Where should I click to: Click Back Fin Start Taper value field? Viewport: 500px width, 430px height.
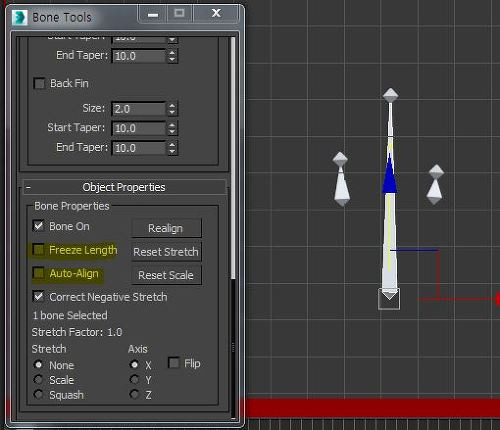[x=139, y=128]
